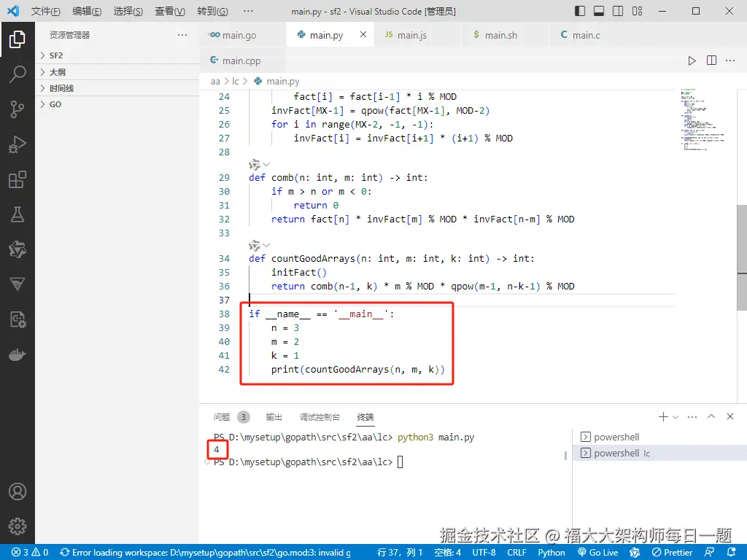Screen dimensions: 747x560
Task: Open the new terminal launch profile dropdown
Action: 675,416
